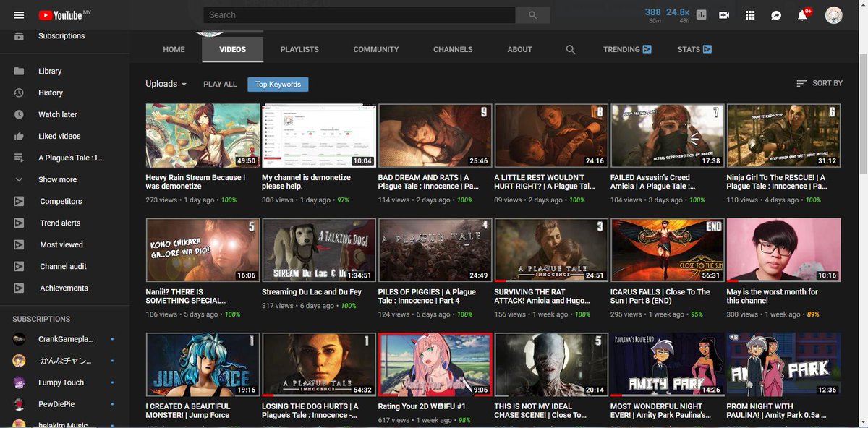This screenshot has height=428, width=868.
Task: Open the hamburger guide menu
Action: tap(19, 15)
